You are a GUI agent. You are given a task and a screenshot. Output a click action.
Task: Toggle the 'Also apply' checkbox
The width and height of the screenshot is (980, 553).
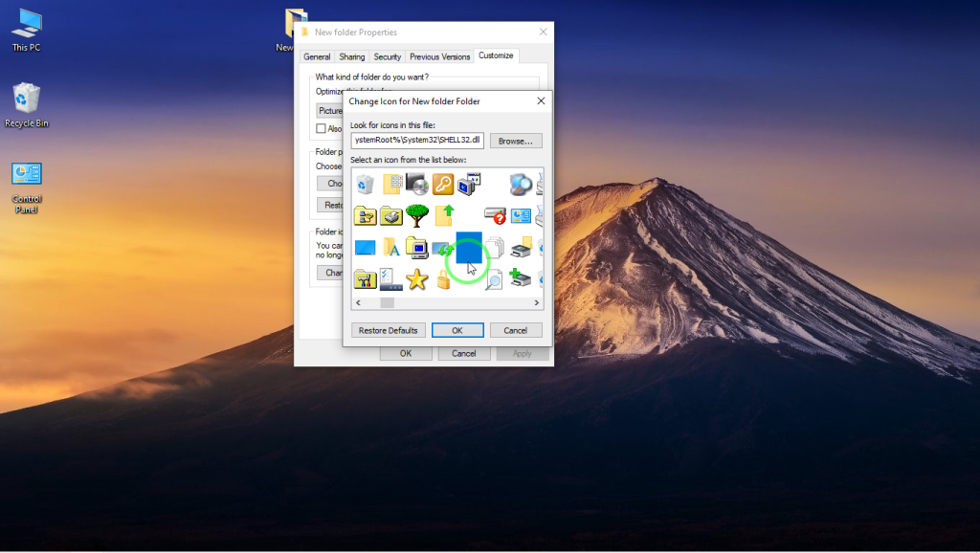tap(322, 128)
